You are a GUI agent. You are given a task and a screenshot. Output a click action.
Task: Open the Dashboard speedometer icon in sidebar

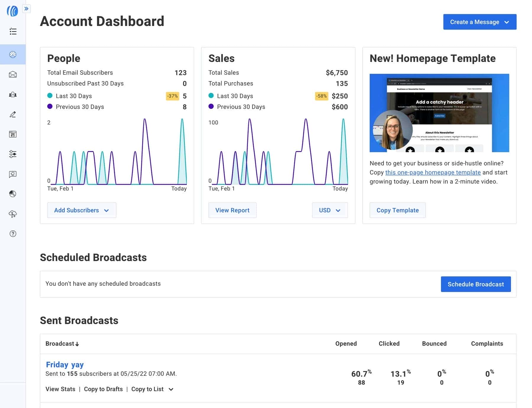point(13,54)
